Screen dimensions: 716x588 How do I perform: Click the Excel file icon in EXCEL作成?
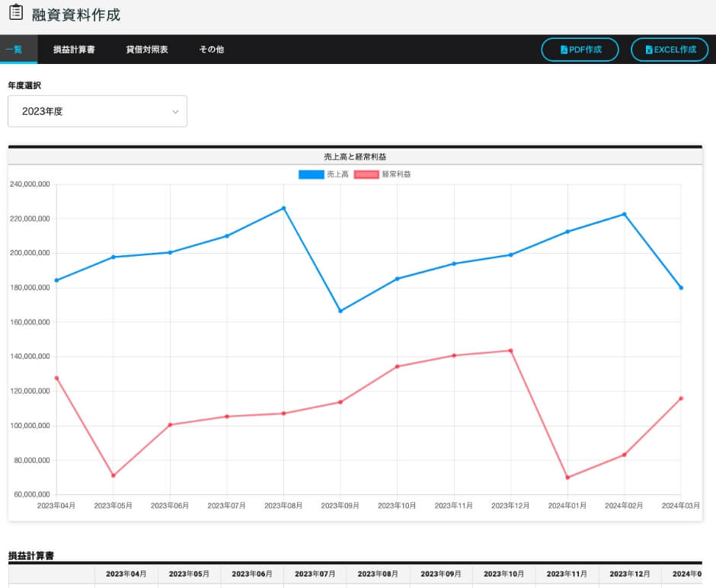649,50
